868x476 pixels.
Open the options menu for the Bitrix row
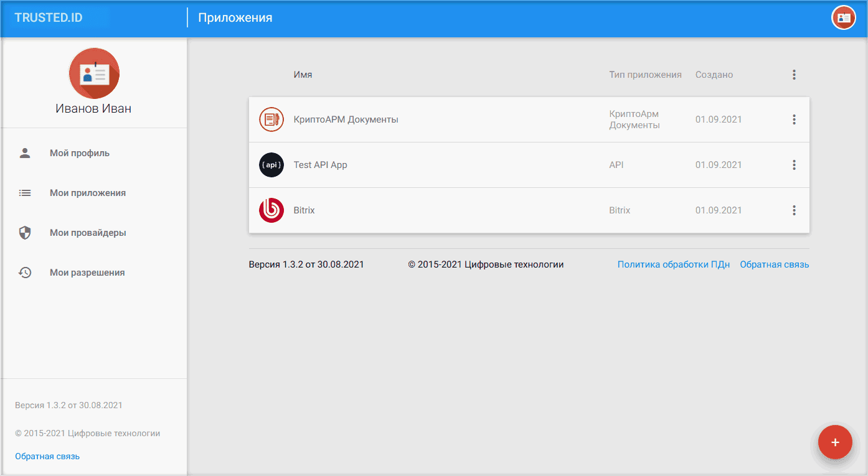(794, 210)
